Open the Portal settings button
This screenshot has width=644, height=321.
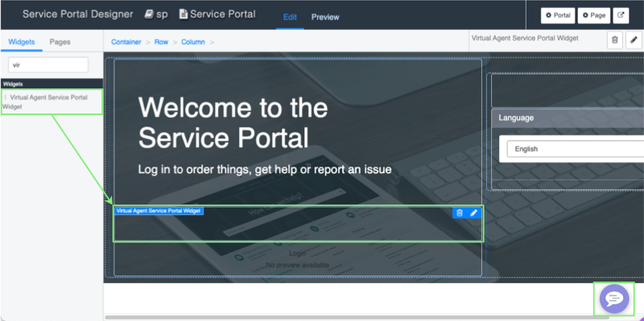pyautogui.click(x=558, y=15)
